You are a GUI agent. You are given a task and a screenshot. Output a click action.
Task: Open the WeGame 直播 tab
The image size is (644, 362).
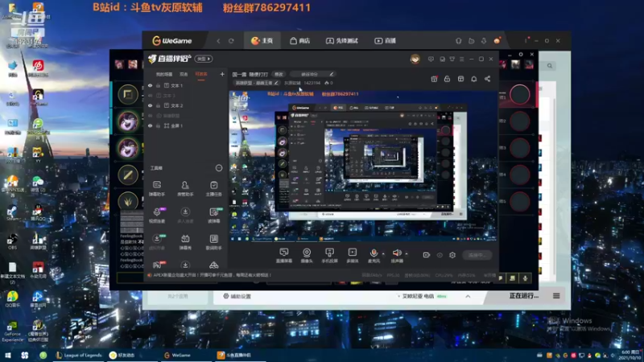[386, 41]
